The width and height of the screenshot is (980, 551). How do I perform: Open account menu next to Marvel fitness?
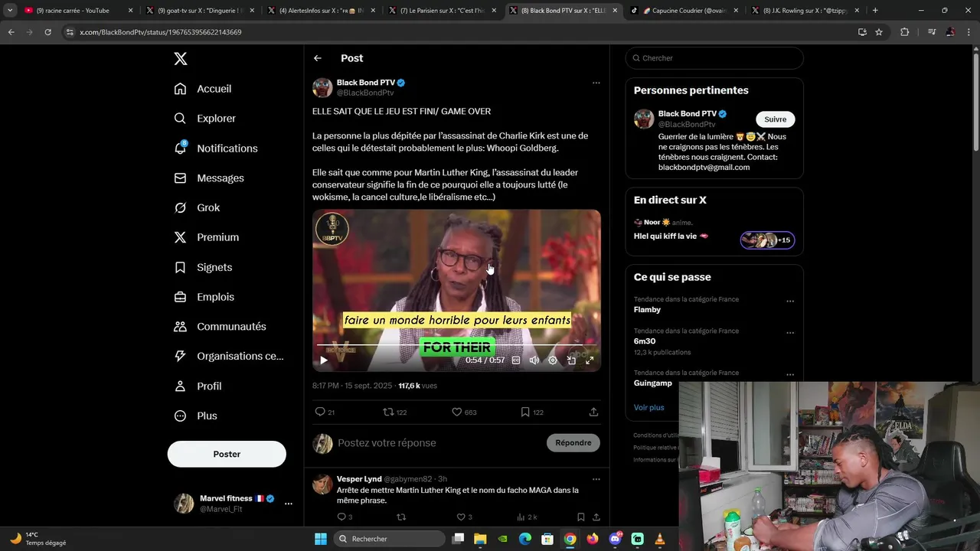(288, 504)
